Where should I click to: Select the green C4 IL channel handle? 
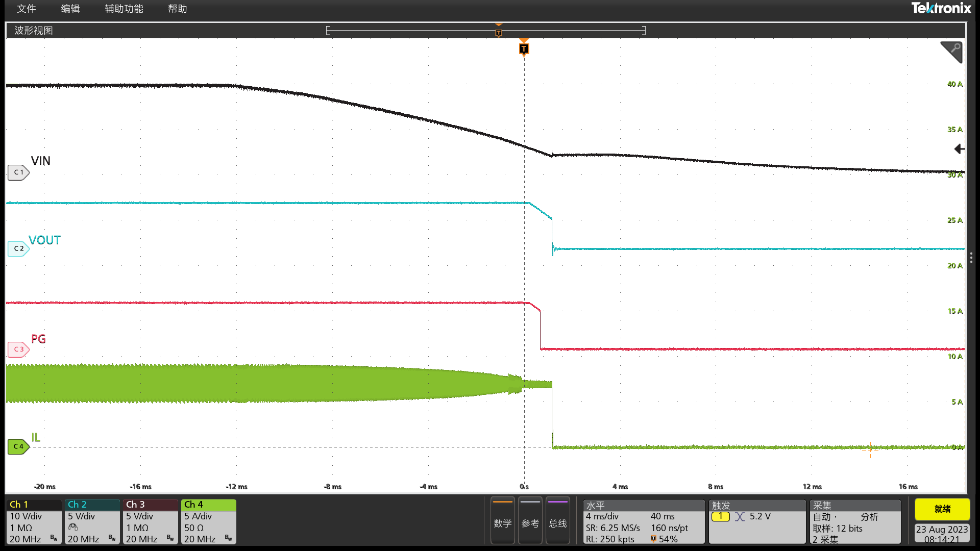[x=18, y=446]
